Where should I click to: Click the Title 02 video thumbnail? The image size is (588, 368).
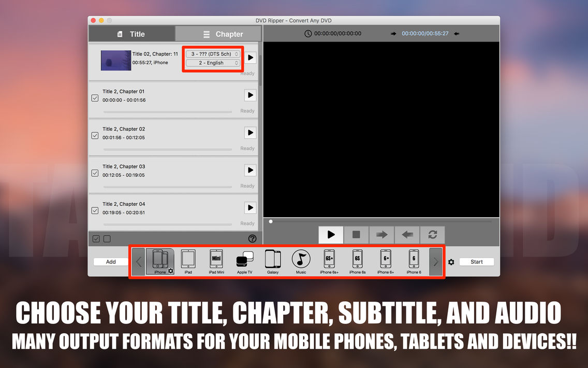[116, 60]
